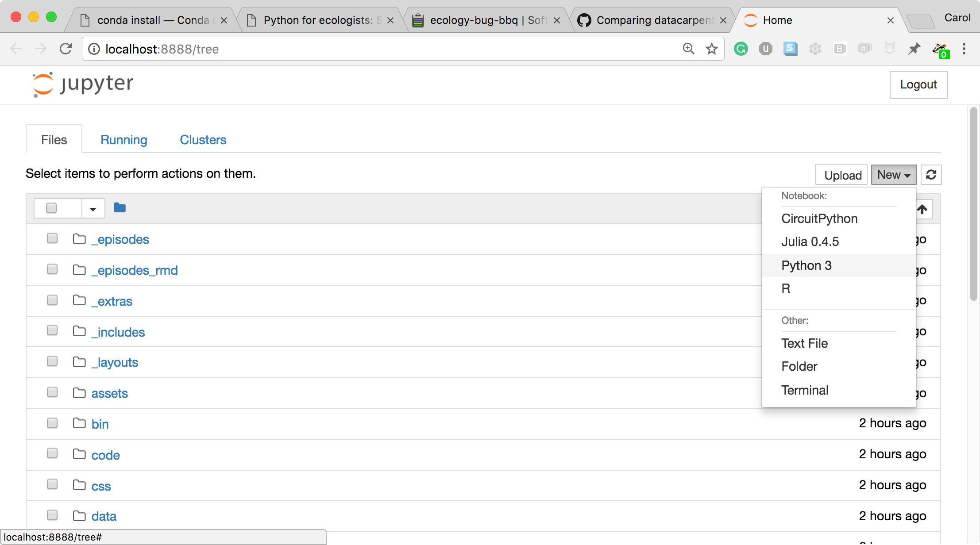Click the refresh directory button
This screenshot has height=545, width=980.
[932, 174]
